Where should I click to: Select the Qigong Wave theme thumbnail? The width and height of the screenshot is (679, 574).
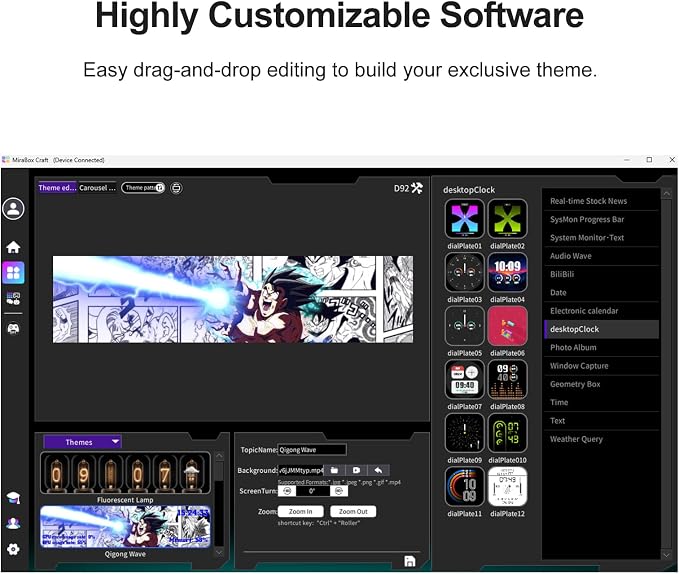[x=125, y=527]
